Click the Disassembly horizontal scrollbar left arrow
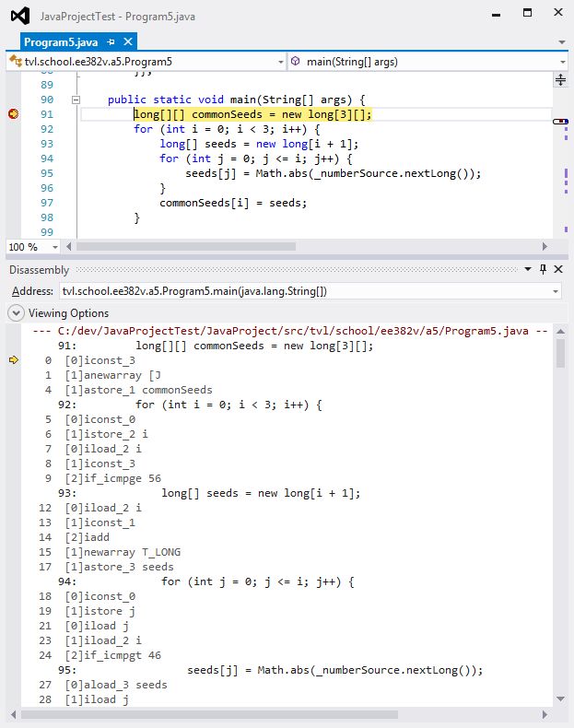 point(13,714)
